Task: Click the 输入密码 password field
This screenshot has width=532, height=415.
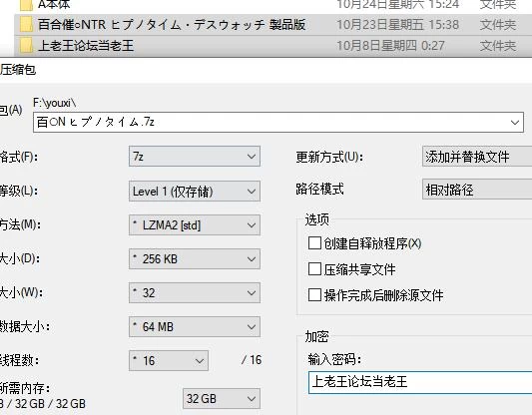Action: point(420,382)
